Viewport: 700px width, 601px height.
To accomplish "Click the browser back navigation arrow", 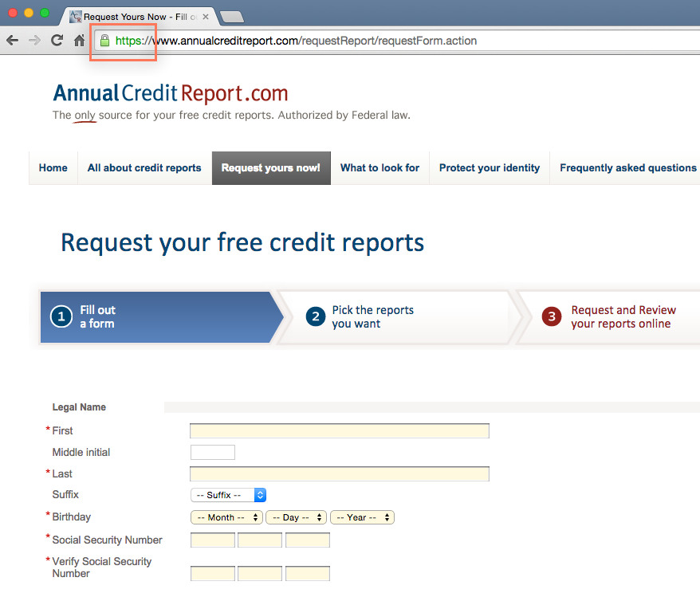I will point(13,40).
